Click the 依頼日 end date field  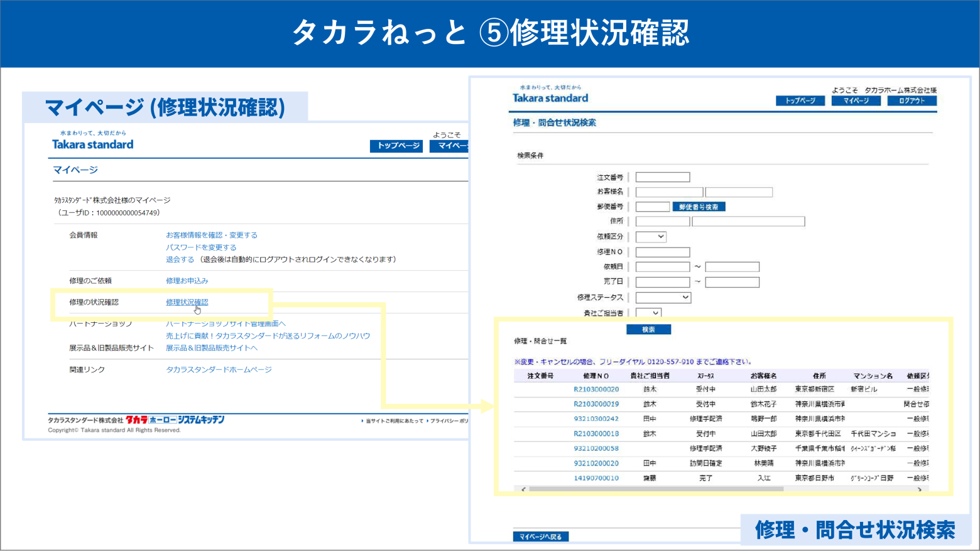pyautogui.click(x=732, y=267)
